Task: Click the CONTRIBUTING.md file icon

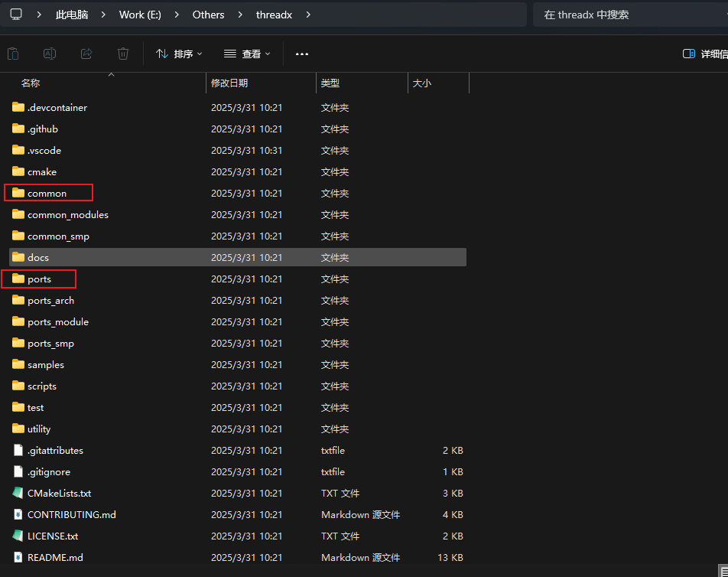Action: (x=18, y=514)
